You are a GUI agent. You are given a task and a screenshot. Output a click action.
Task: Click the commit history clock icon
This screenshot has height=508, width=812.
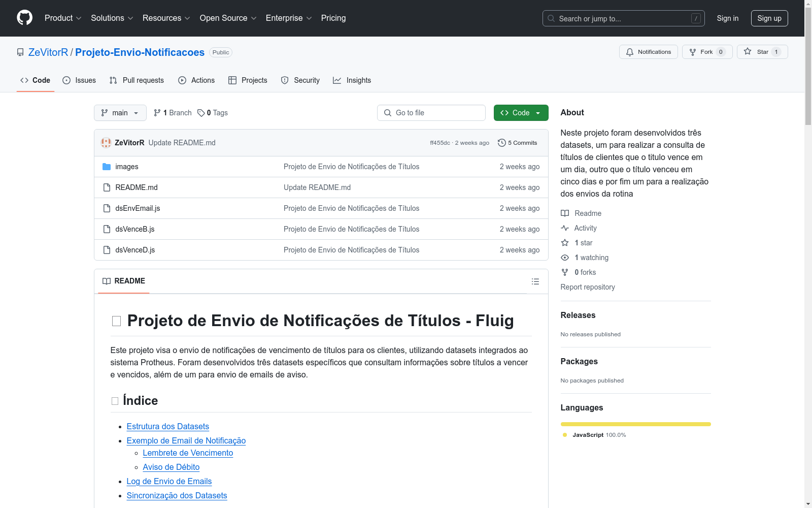click(x=502, y=143)
